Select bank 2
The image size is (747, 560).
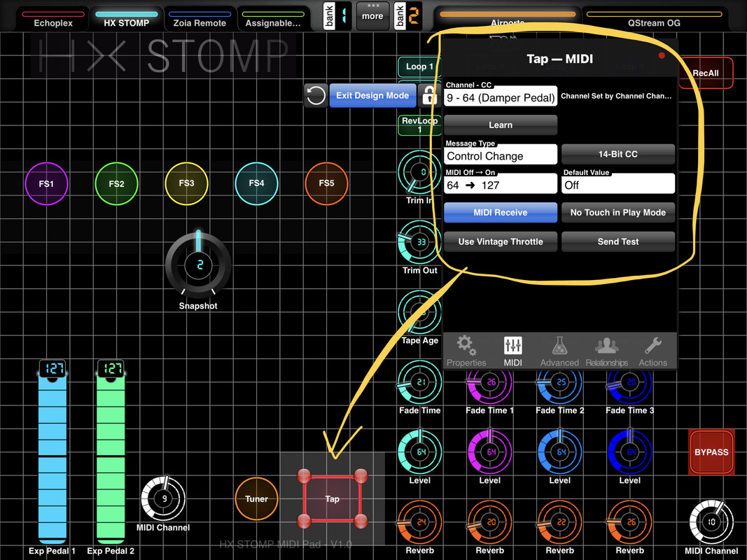[407, 15]
